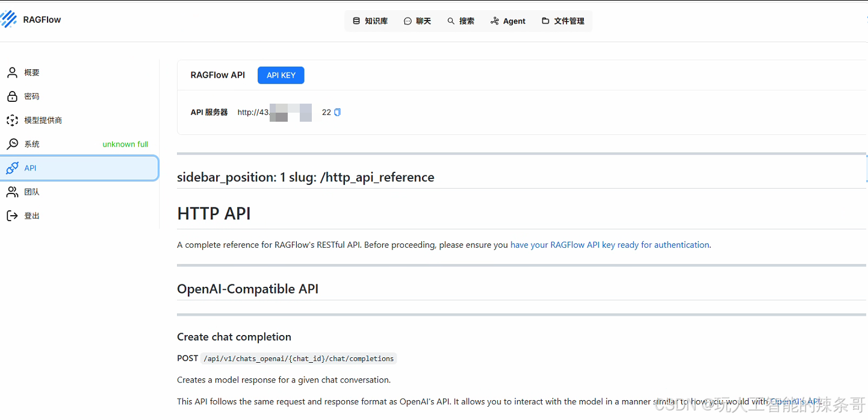This screenshot has width=868, height=420.
Task: Copy the API server address icon
Action: [x=337, y=112]
